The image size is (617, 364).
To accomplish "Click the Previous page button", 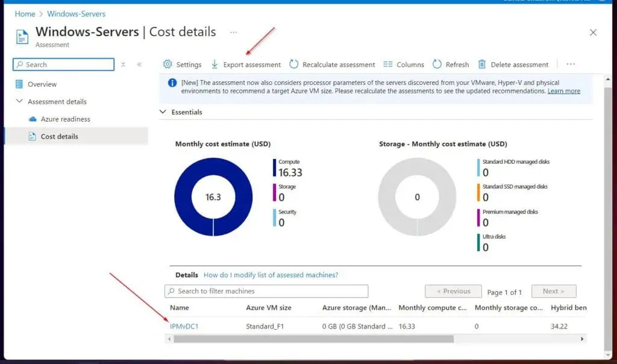I will (453, 291).
